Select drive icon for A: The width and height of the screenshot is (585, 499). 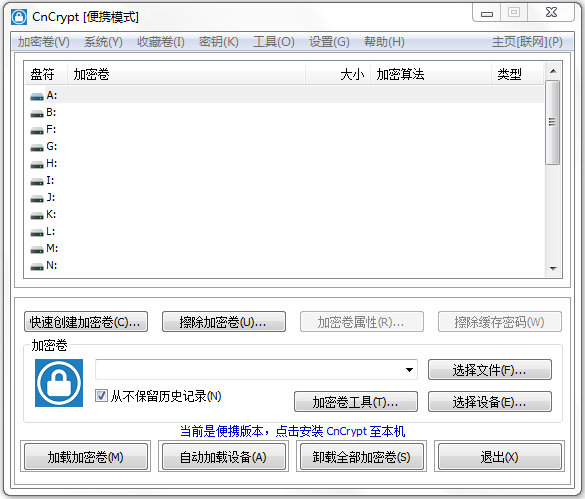point(37,97)
